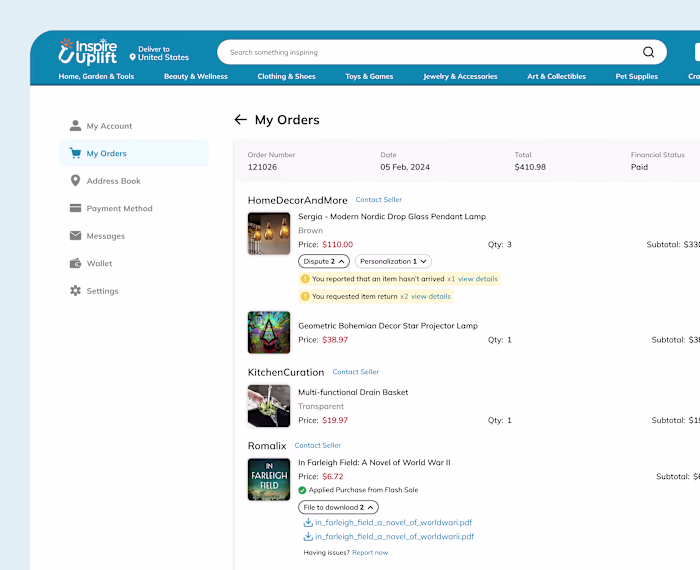This screenshot has height=570, width=700.
Task: Open Art & Collectibles category
Action: pyautogui.click(x=556, y=76)
